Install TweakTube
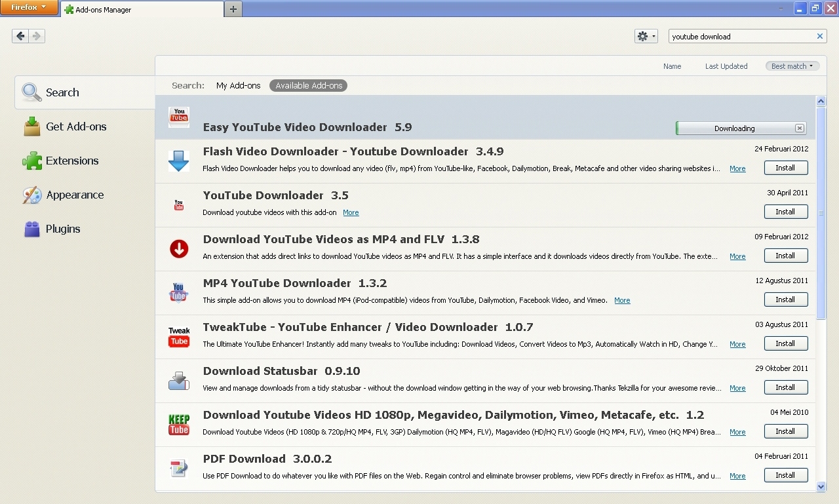839x504 pixels. point(786,343)
